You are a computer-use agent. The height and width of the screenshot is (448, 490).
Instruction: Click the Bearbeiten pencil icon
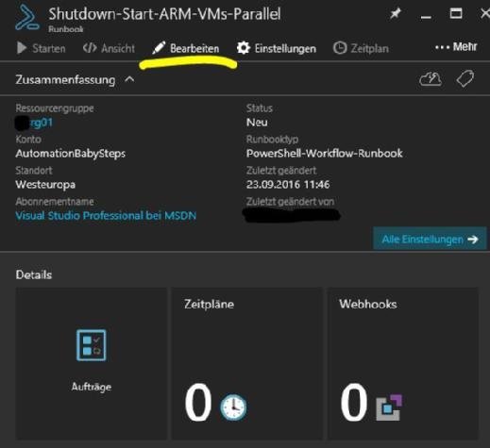click(159, 48)
